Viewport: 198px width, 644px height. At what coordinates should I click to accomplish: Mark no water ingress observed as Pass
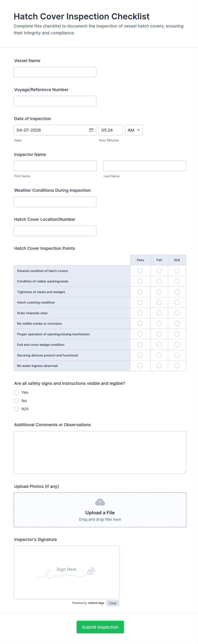[140, 366]
